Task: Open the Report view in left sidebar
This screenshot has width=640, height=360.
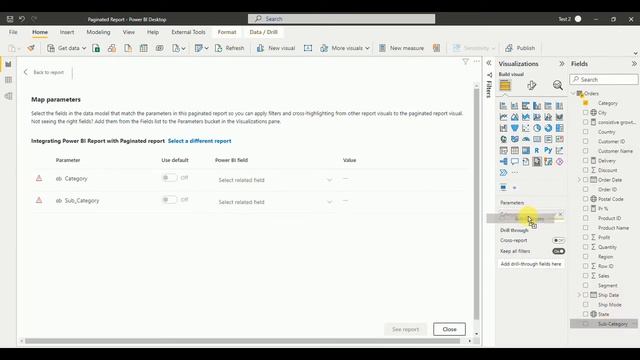Action: [x=8, y=64]
